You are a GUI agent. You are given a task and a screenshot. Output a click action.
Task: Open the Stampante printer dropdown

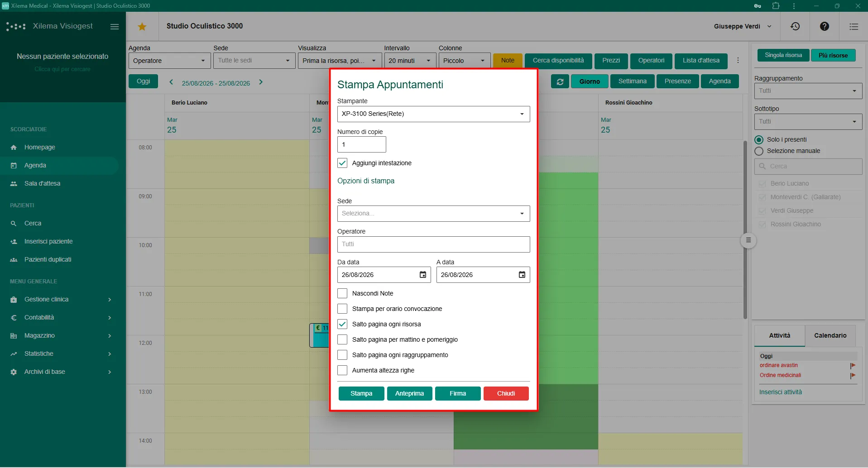point(433,114)
